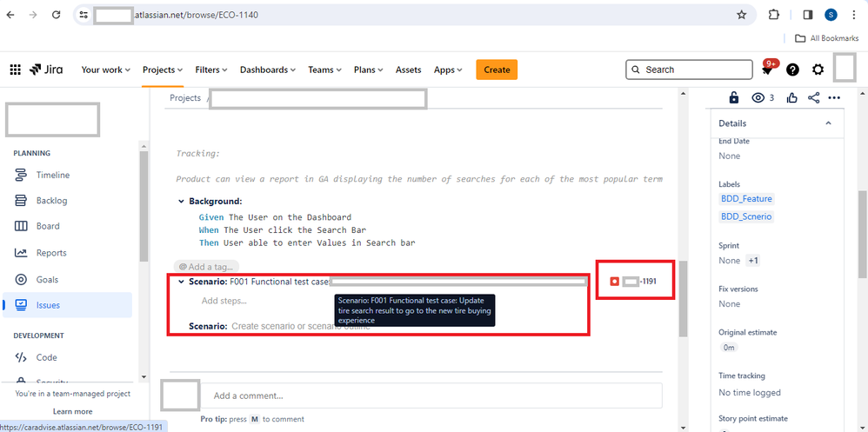The width and height of the screenshot is (868, 432).
Task: Click the issue lock restrictions icon
Action: tap(733, 98)
